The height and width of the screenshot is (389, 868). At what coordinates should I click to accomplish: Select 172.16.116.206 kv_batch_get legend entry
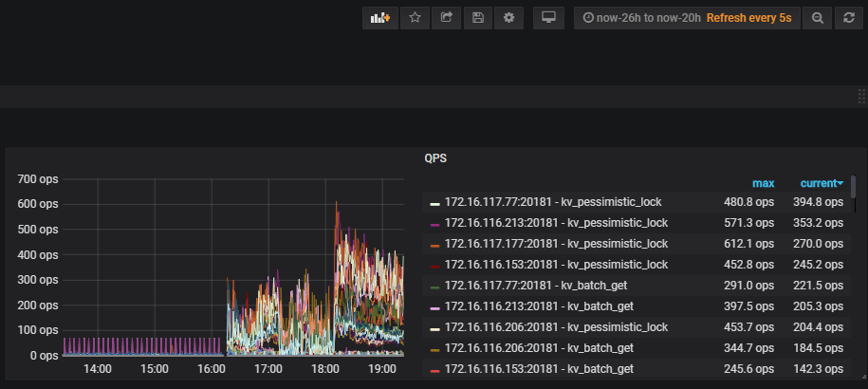coord(539,348)
